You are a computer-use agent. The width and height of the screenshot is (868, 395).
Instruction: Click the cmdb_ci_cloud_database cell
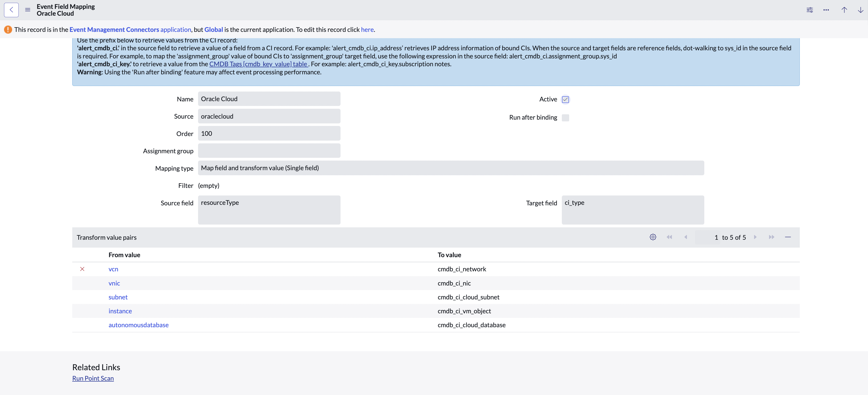pyautogui.click(x=472, y=325)
